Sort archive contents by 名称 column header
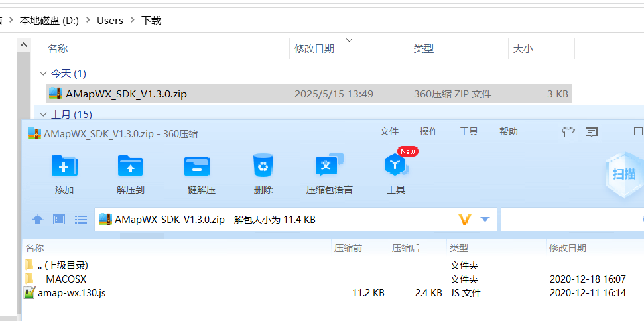The height and width of the screenshot is (321, 644). [x=34, y=248]
